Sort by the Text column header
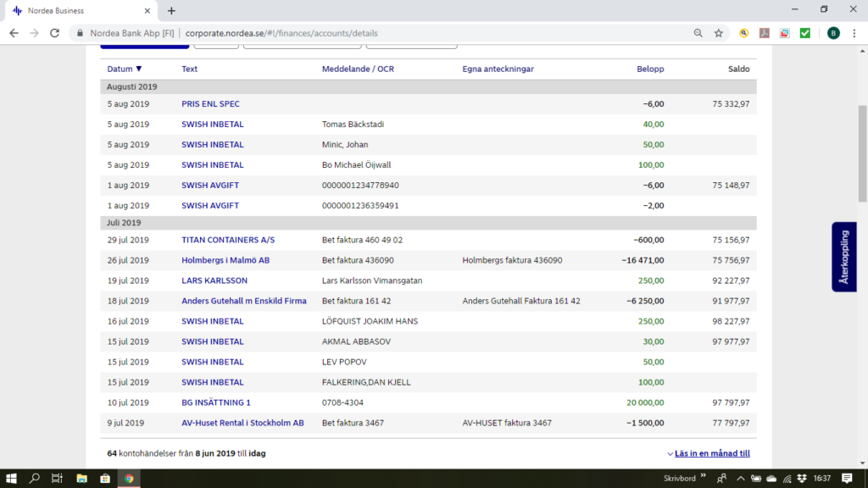 coord(189,69)
